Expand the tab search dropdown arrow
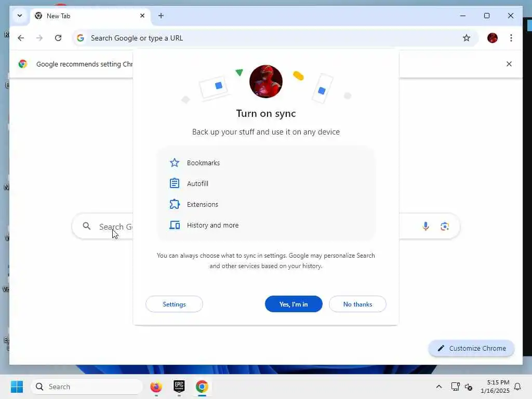532x399 pixels. (x=20, y=16)
